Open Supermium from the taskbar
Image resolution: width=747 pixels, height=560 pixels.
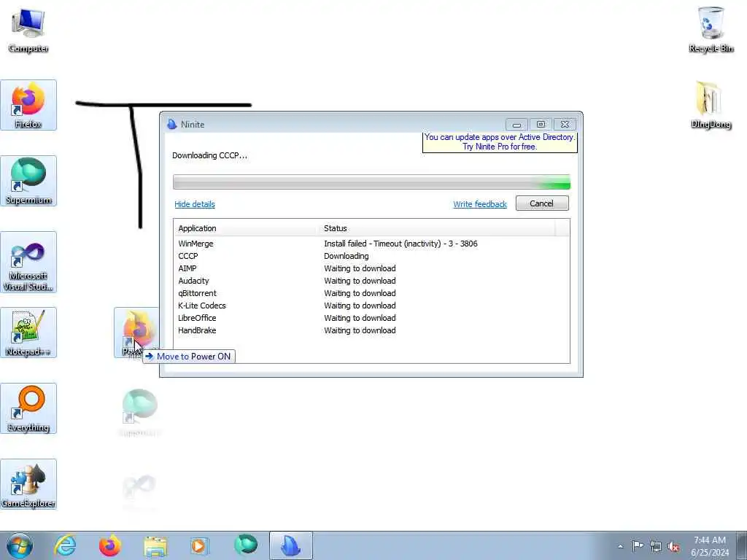point(246,545)
